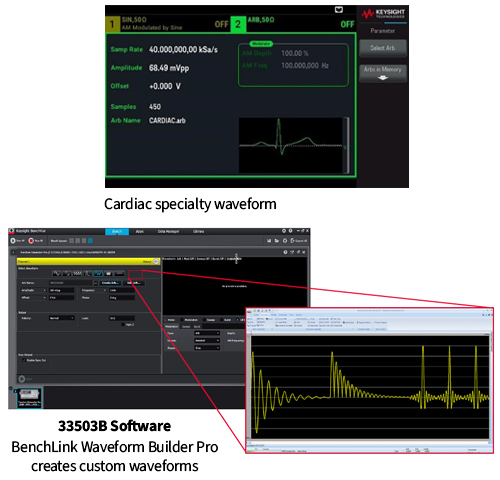Select the highlighted Arb waveform icon

point(98,274)
